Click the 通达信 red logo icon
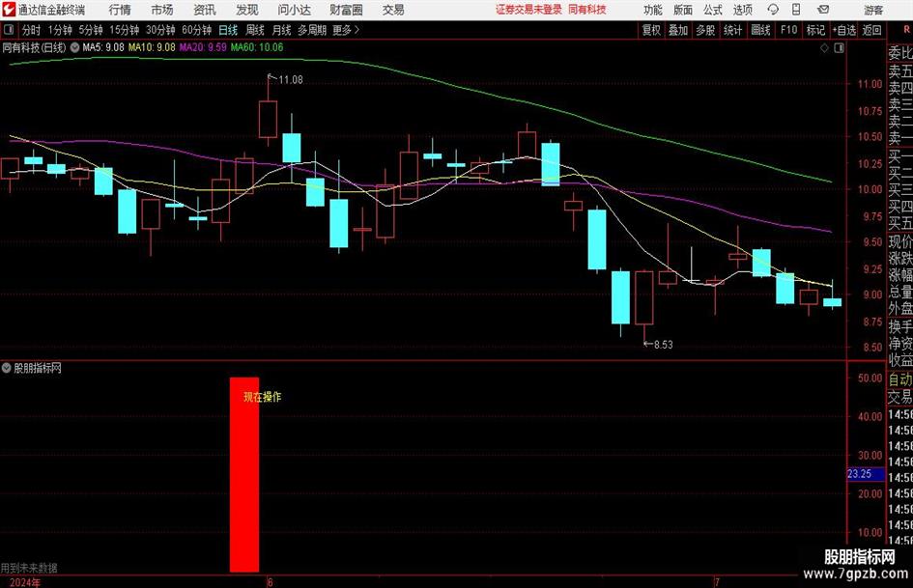This screenshot has height=588, width=913. click(x=9, y=10)
